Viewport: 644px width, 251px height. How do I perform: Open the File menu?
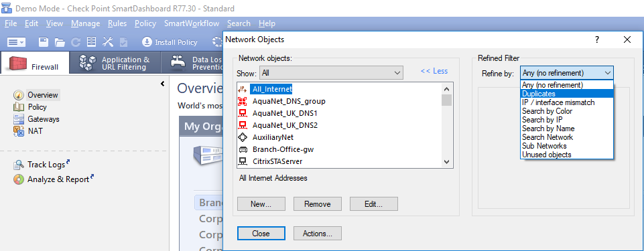tap(11, 23)
